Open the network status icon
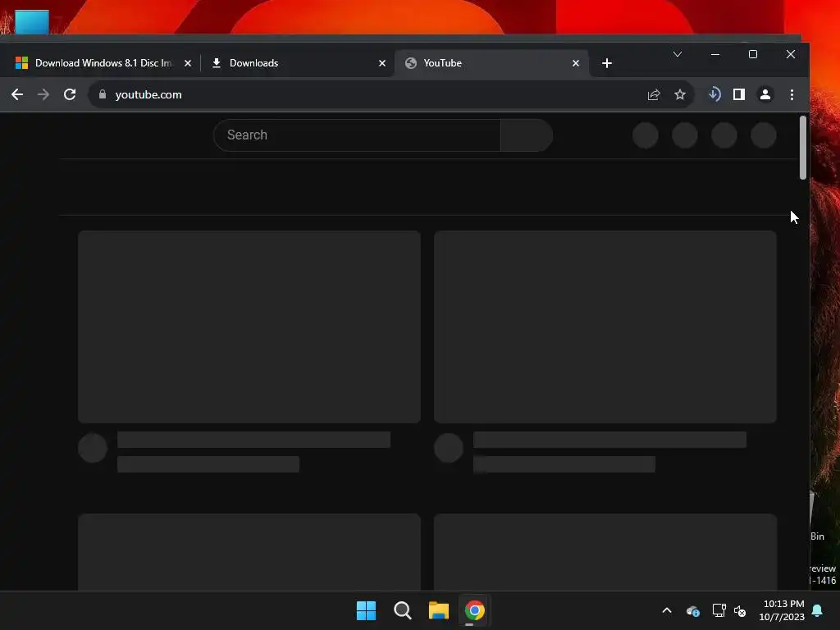Image resolution: width=840 pixels, height=630 pixels. point(719,610)
